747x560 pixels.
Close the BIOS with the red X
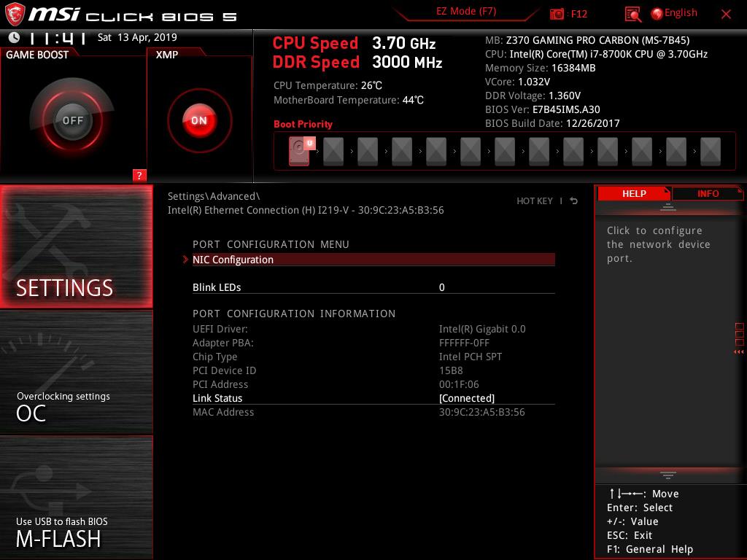726,15
